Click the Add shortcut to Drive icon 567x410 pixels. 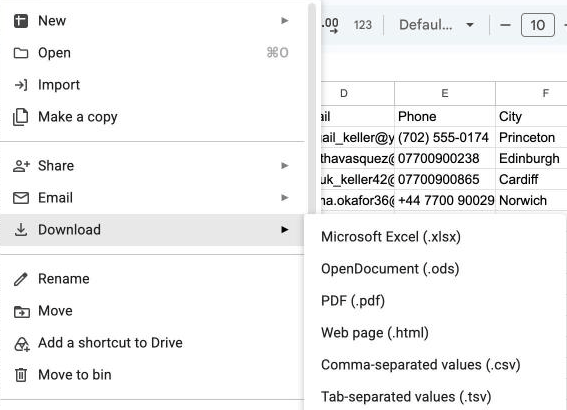pyautogui.click(x=21, y=344)
